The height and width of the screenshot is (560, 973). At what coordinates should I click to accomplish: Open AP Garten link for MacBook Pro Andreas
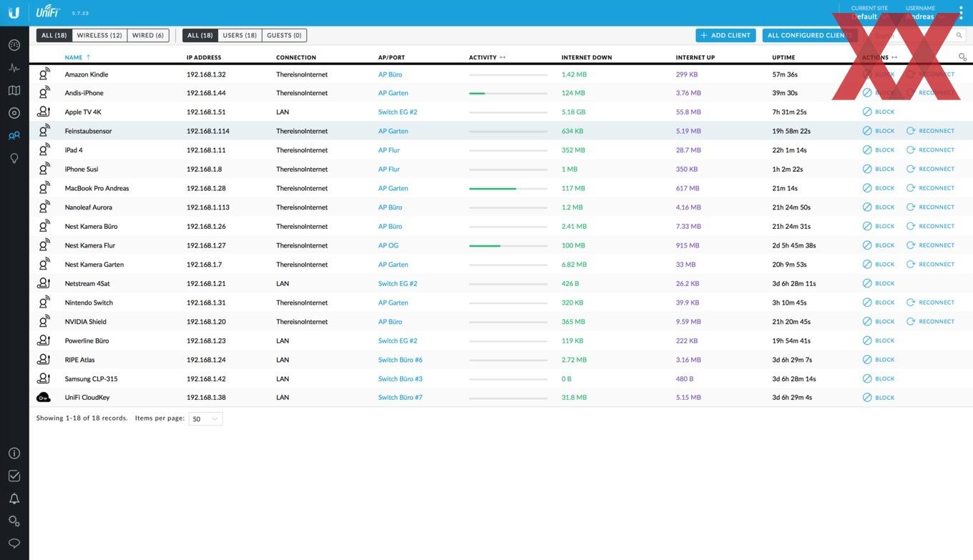click(393, 188)
